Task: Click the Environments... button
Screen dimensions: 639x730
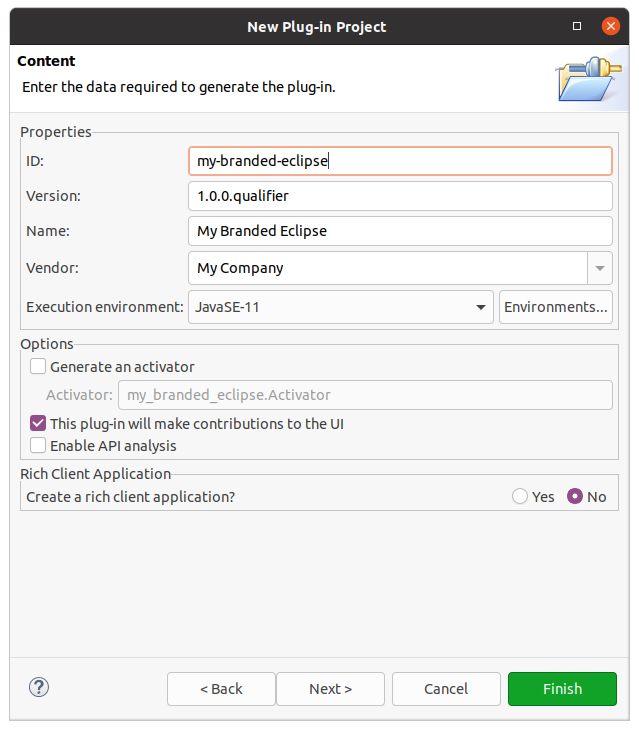Action: point(555,307)
